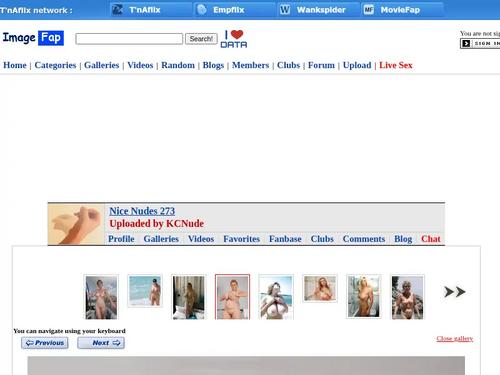Advance thumbnails with the double-arrow icon
Screen dimensions: 500x375
tap(455, 292)
